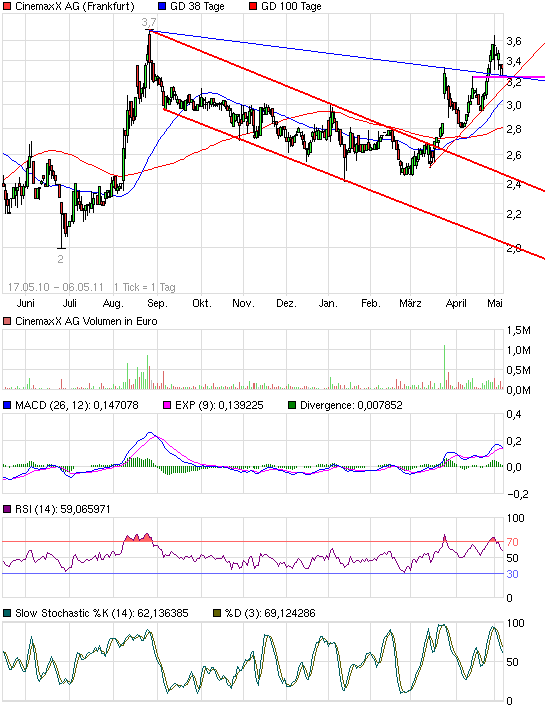Click the red CinemaxX AG legend swatch
Viewport: 545px width, 710px height.
click(7, 6)
